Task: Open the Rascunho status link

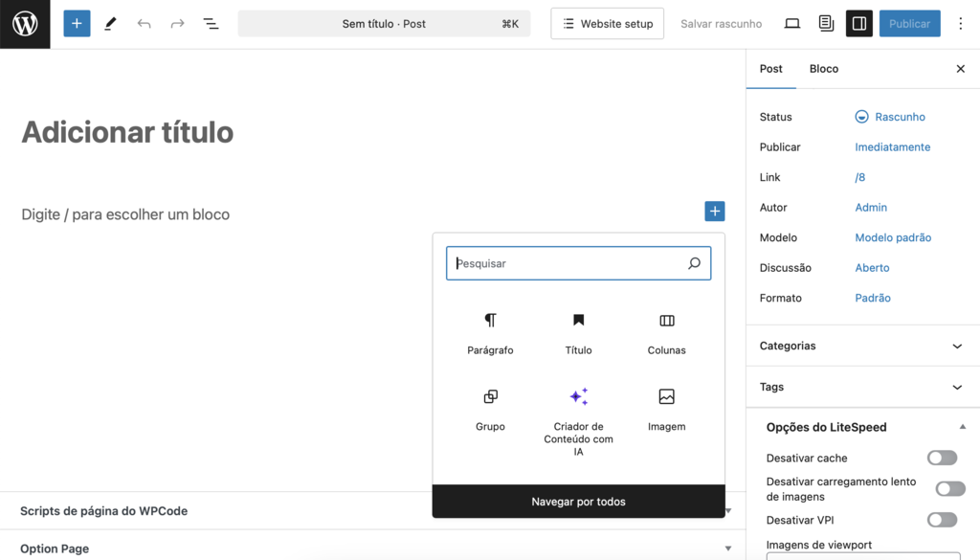Action: point(898,116)
